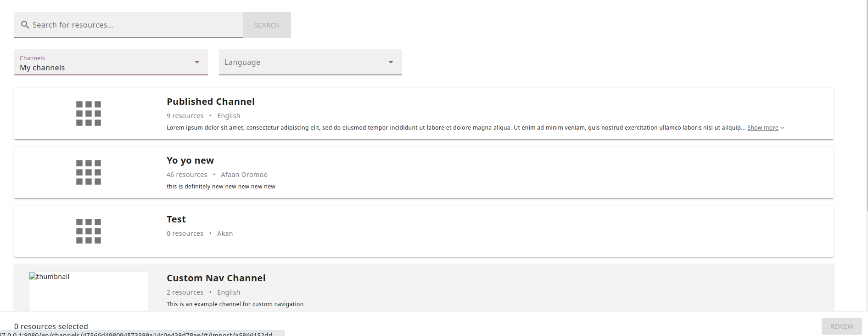
Task: Open the Published Channel title
Action: [x=211, y=102]
